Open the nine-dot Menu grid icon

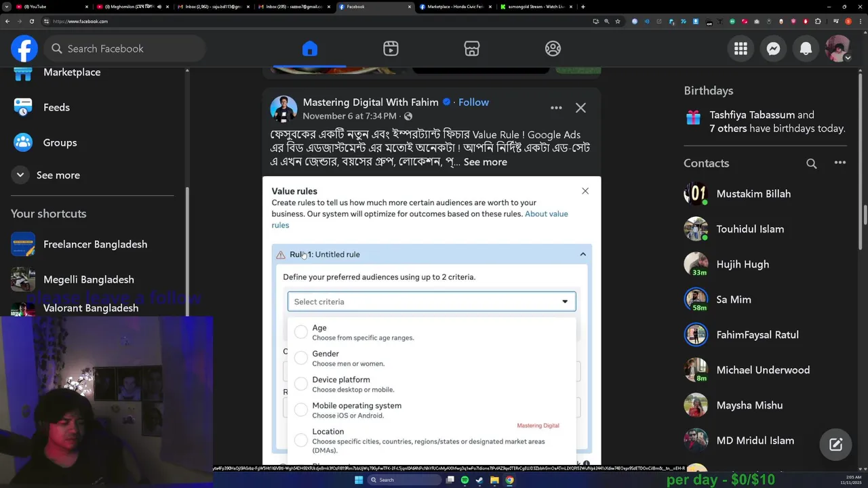coord(741,49)
